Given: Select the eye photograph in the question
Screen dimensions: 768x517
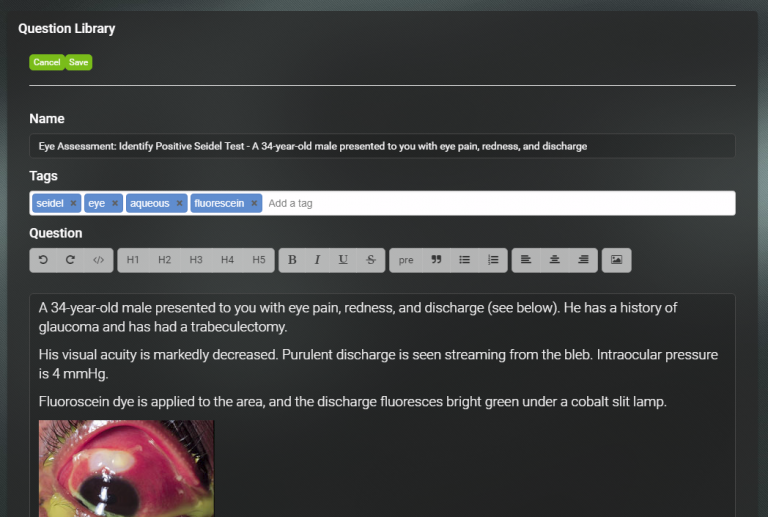Looking at the screenshot, I should [126, 468].
